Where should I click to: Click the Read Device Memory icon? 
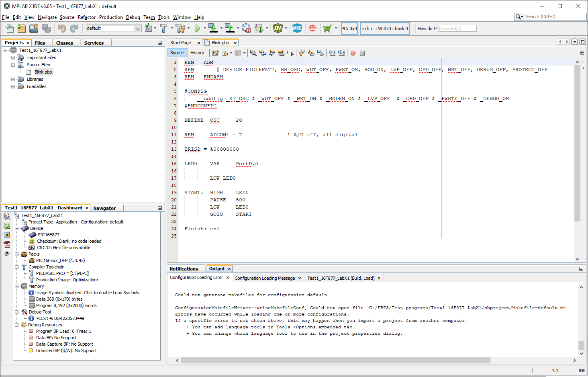[229, 28]
